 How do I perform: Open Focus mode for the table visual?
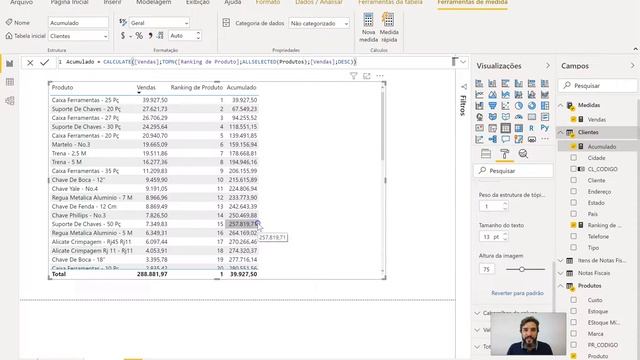click(x=367, y=76)
